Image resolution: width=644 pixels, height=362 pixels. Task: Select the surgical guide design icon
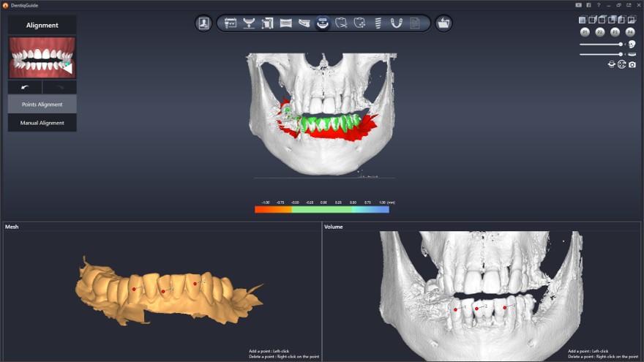396,23
